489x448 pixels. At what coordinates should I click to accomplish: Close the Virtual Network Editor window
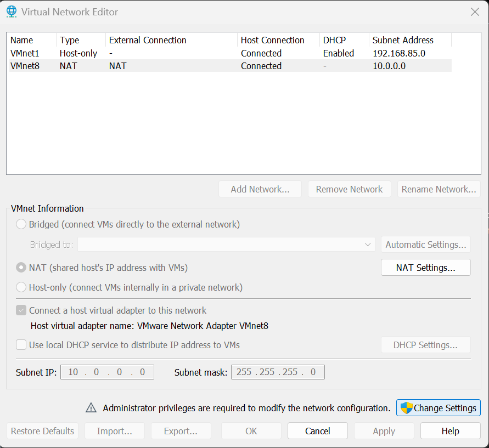[475, 12]
